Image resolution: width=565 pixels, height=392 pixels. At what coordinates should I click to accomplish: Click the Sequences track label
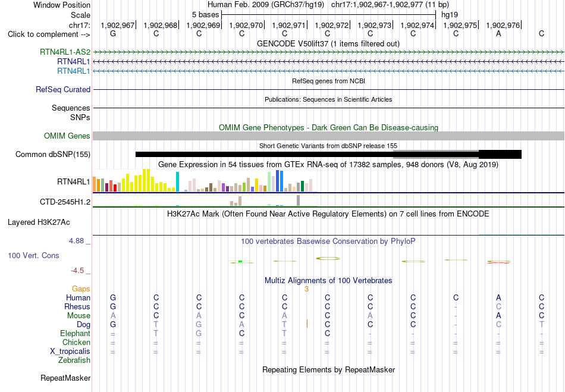tap(71, 108)
